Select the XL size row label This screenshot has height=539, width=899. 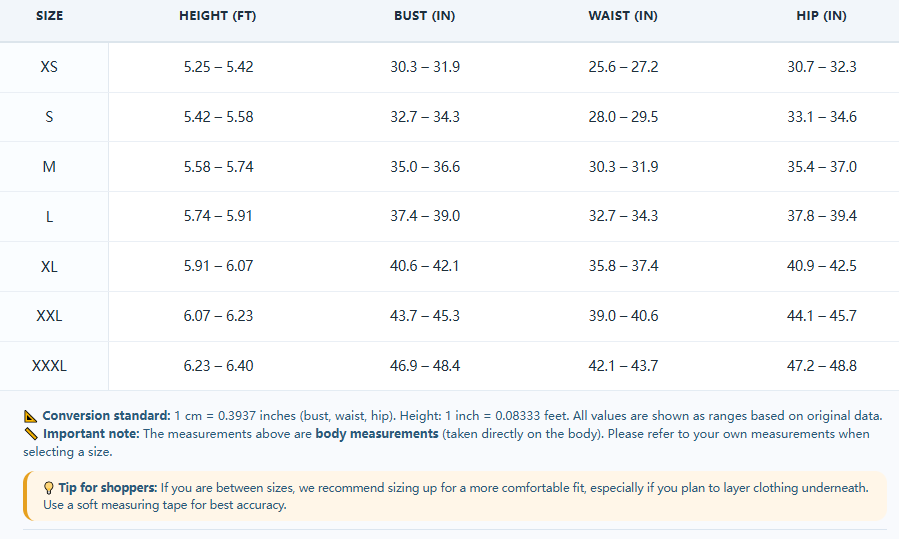click(x=49, y=267)
